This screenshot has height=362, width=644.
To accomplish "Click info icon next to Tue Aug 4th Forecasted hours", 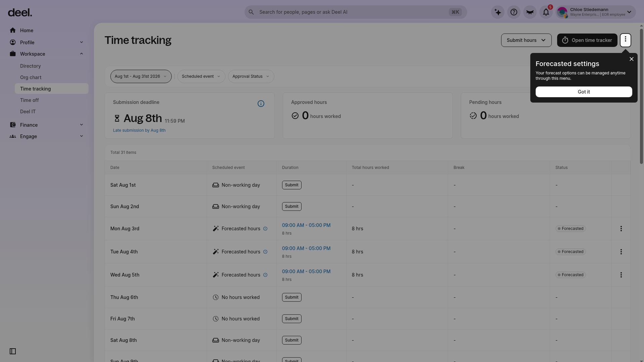I will [265, 252].
